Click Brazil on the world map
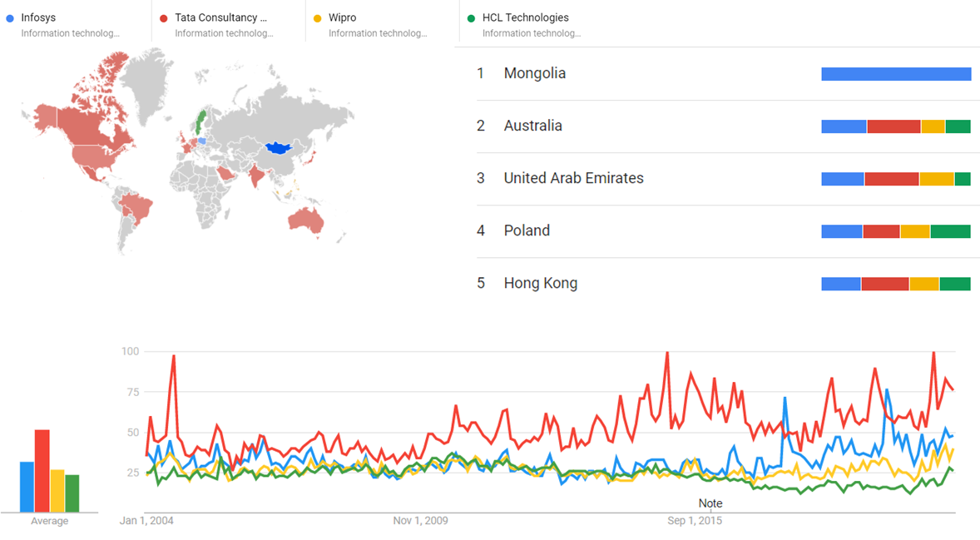Image resolution: width=980 pixels, height=540 pixels. point(136,209)
